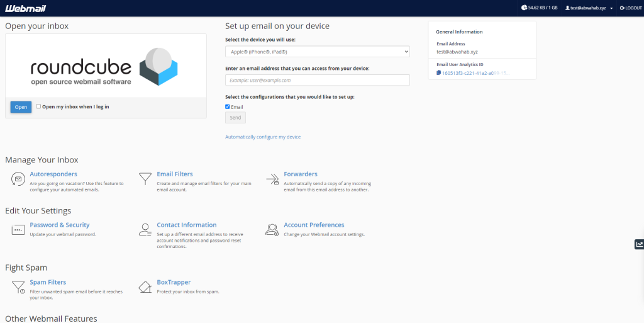Copy the Email User Analytics ID
This screenshot has width=644, height=323.
pyautogui.click(x=438, y=73)
